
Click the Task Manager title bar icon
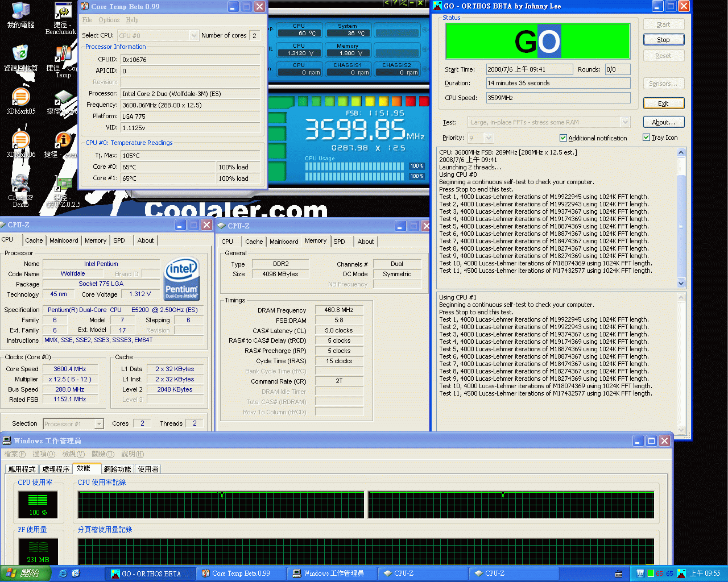click(7, 440)
